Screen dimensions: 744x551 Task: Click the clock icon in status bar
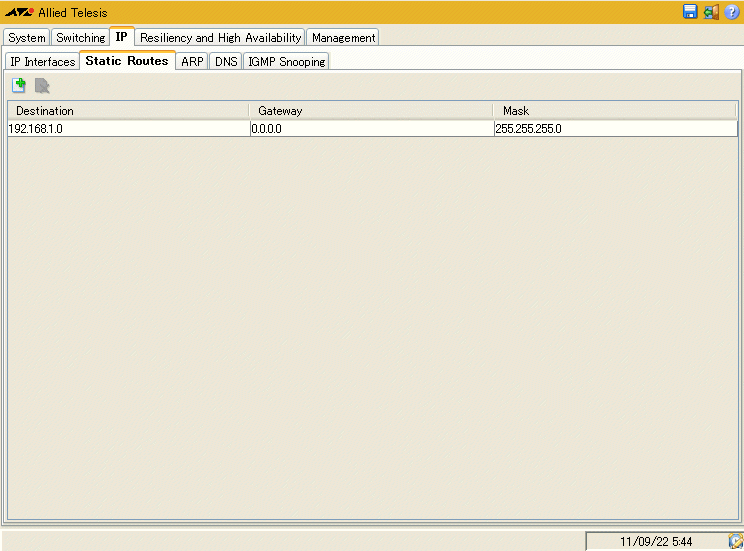point(735,541)
